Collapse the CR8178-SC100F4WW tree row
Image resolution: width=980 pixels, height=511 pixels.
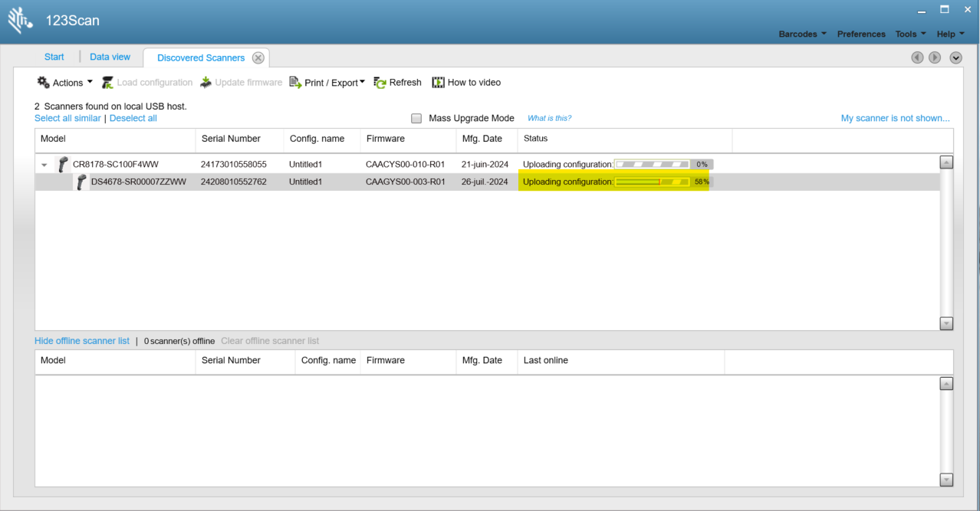coord(44,165)
